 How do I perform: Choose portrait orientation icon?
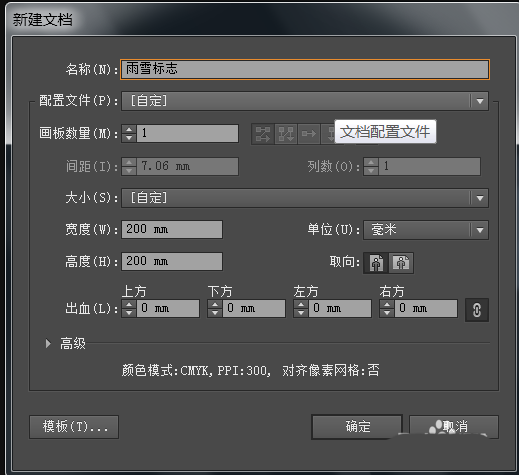(x=376, y=263)
